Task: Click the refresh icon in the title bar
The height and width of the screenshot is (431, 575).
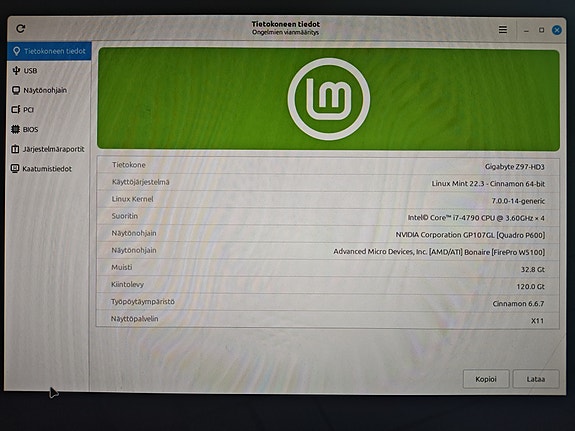Action: [21, 29]
